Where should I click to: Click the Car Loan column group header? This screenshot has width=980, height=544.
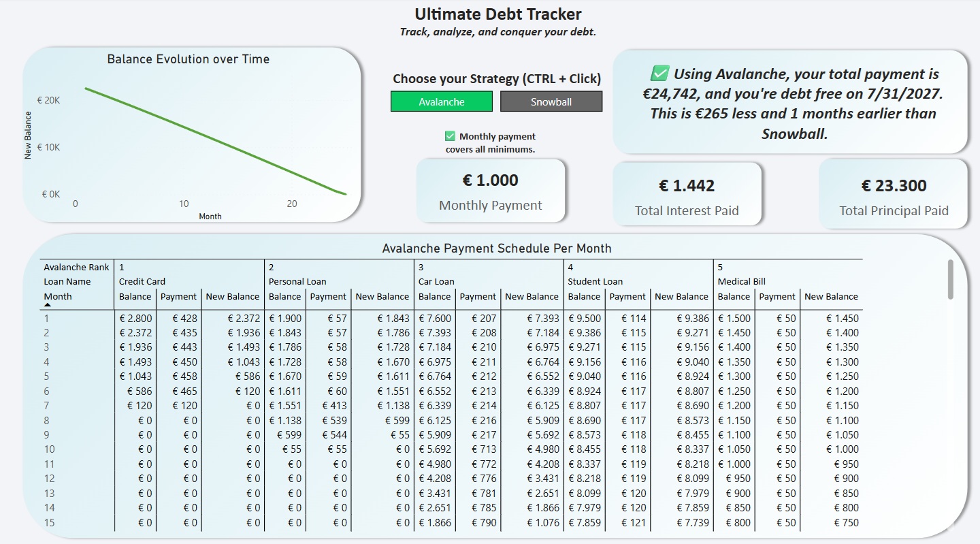[x=436, y=281]
